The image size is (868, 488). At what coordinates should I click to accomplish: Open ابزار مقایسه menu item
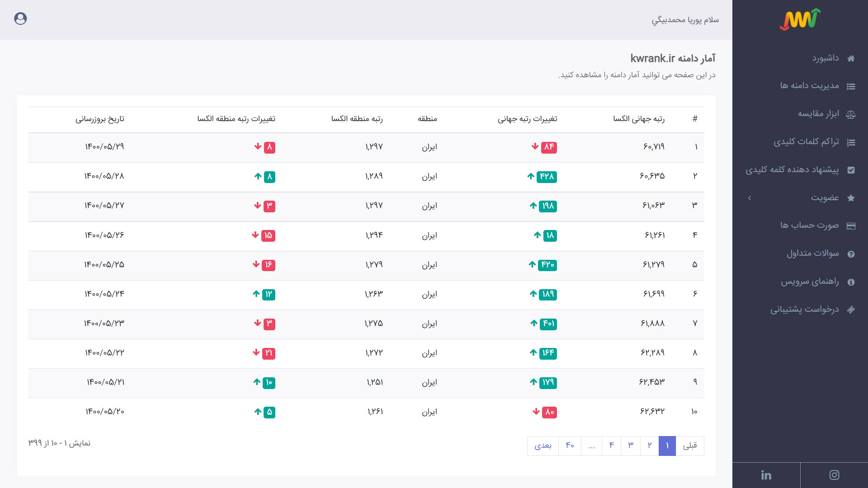(x=818, y=114)
